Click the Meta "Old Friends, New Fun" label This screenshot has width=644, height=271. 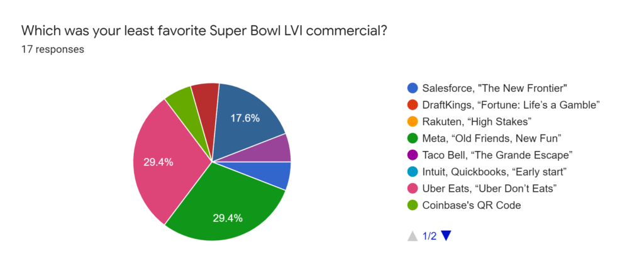tap(492, 138)
